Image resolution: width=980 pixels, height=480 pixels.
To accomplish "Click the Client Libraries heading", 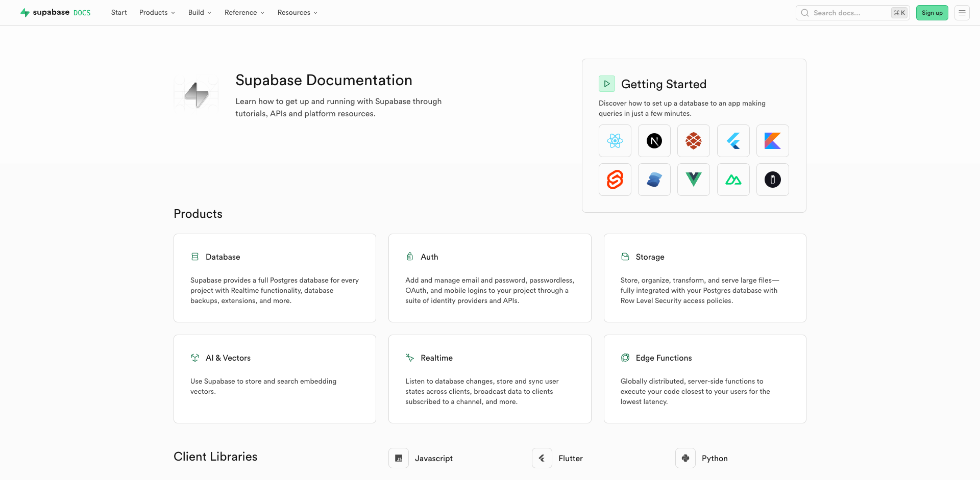I will pyautogui.click(x=215, y=457).
